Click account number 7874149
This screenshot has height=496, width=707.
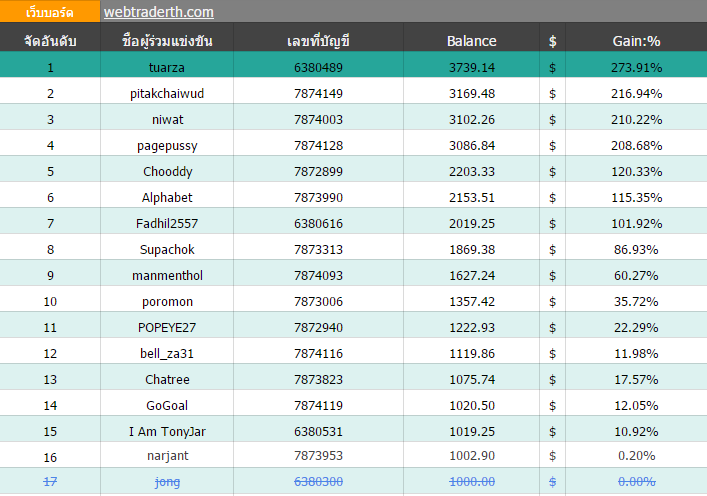[318, 93]
